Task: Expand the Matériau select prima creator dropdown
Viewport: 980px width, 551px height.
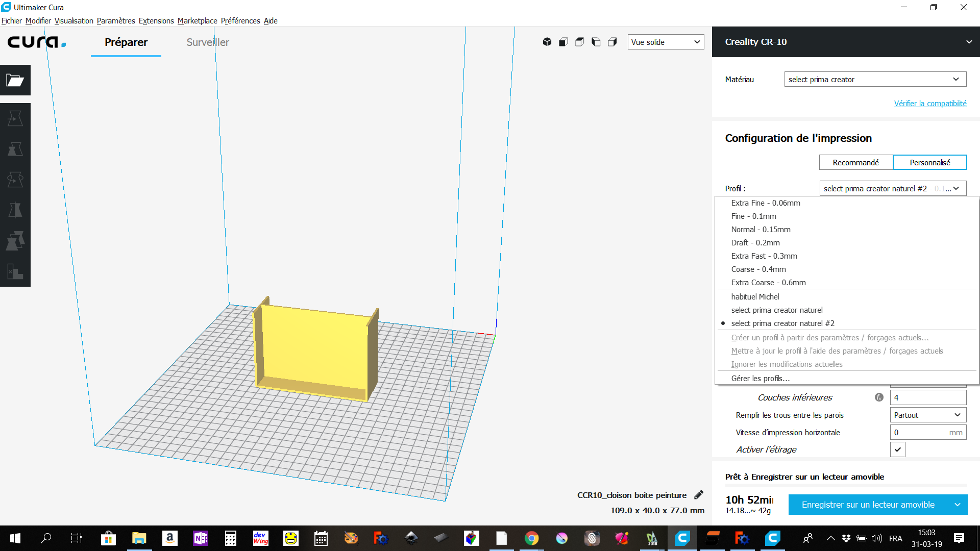Action: (875, 79)
